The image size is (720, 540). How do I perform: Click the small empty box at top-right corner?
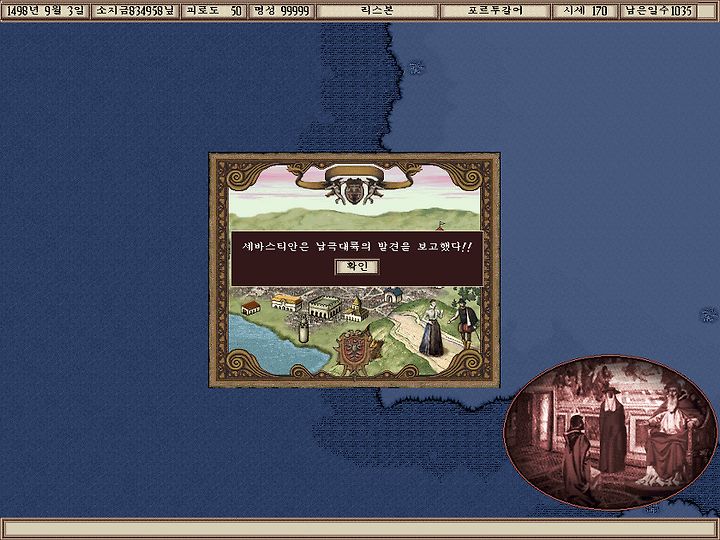click(x=707, y=11)
